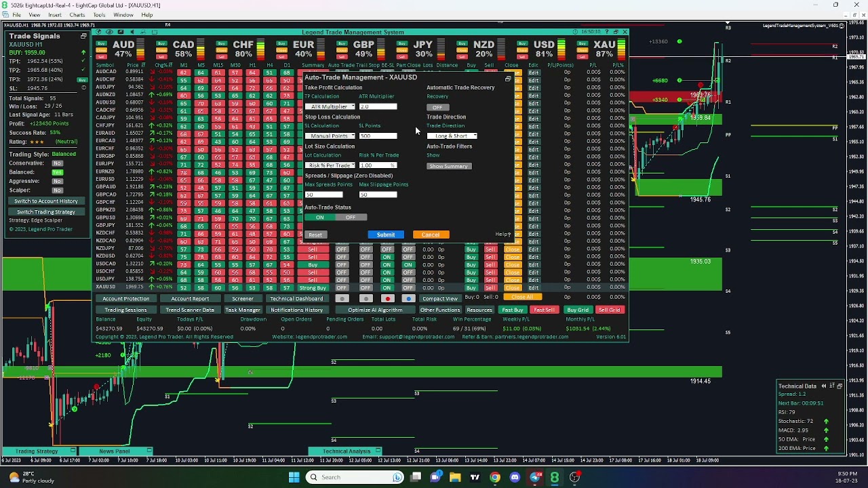
Task: Open the Technical Data panel restore icon
Action: [x=840, y=386]
